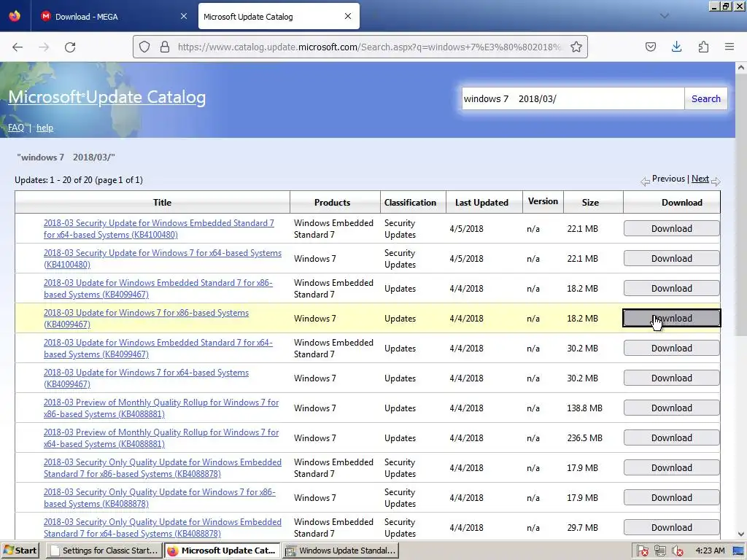Open KB4099467 Windows 7 x64 update link
Image resolution: width=747 pixels, height=560 pixels.
[146, 378]
